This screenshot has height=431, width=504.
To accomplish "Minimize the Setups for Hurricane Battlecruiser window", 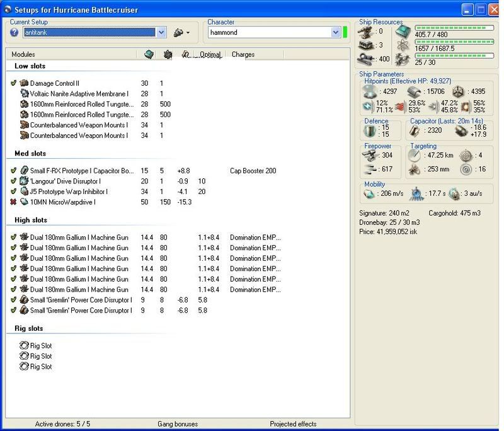I will [x=467, y=9].
